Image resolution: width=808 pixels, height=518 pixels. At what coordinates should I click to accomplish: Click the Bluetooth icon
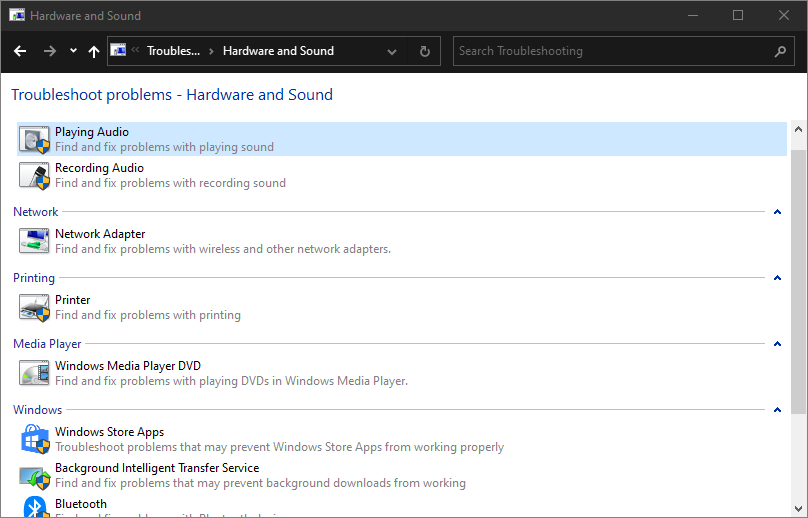[x=34, y=507]
